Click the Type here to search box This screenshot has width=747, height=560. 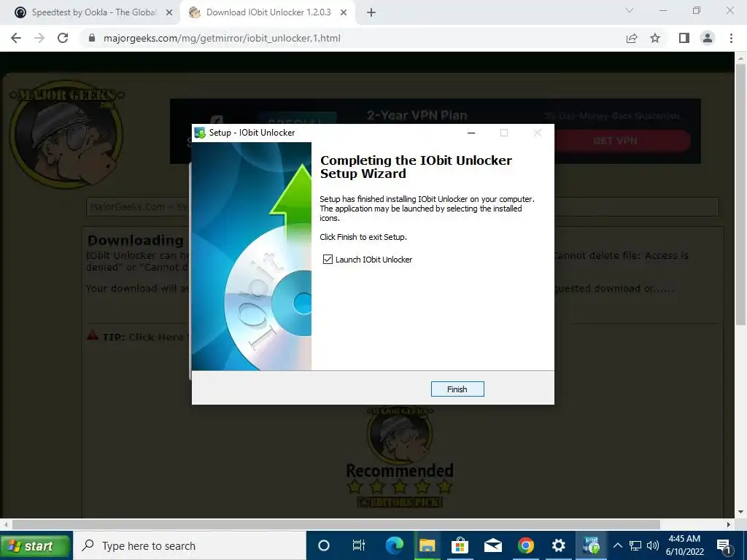(x=190, y=545)
